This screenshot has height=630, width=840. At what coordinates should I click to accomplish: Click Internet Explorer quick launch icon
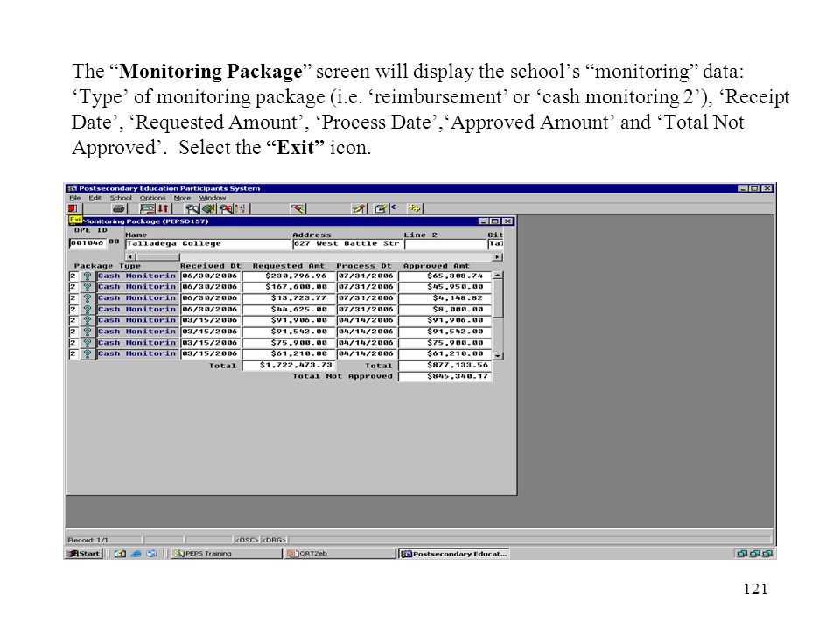tap(136, 554)
